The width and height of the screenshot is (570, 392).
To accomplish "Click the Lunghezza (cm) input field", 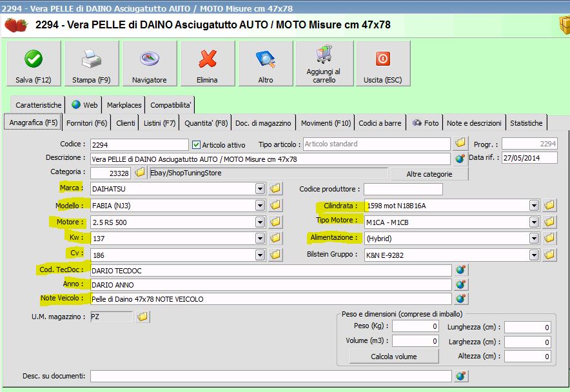I will coord(527,328).
